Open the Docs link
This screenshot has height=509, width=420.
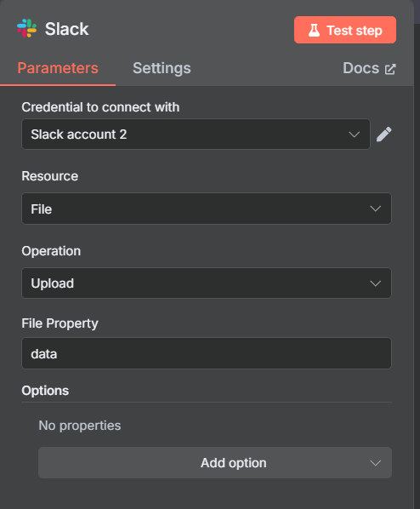click(369, 68)
